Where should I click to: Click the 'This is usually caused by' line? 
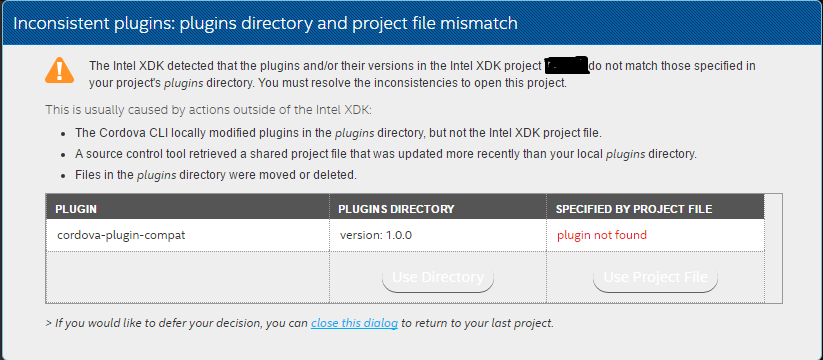(x=209, y=110)
